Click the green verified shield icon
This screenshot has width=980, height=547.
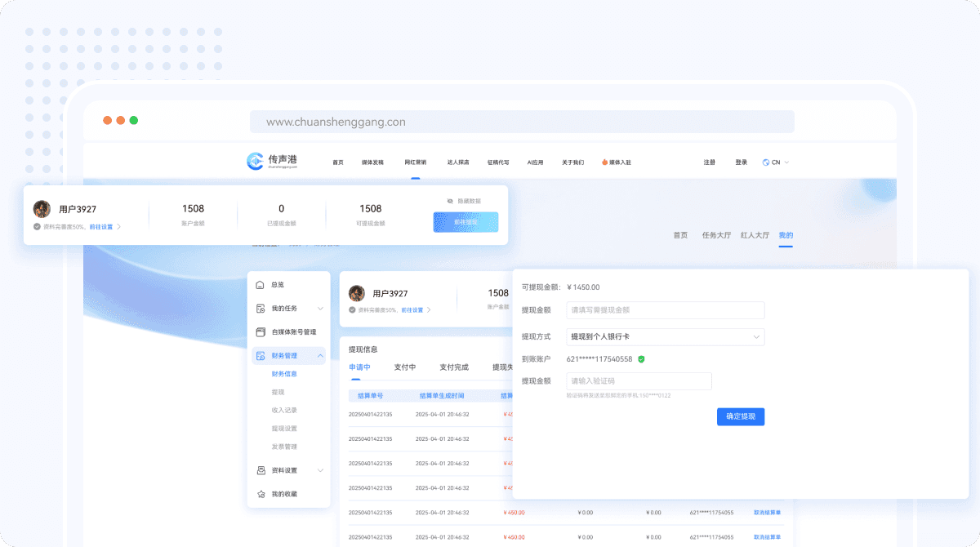[x=642, y=359]
